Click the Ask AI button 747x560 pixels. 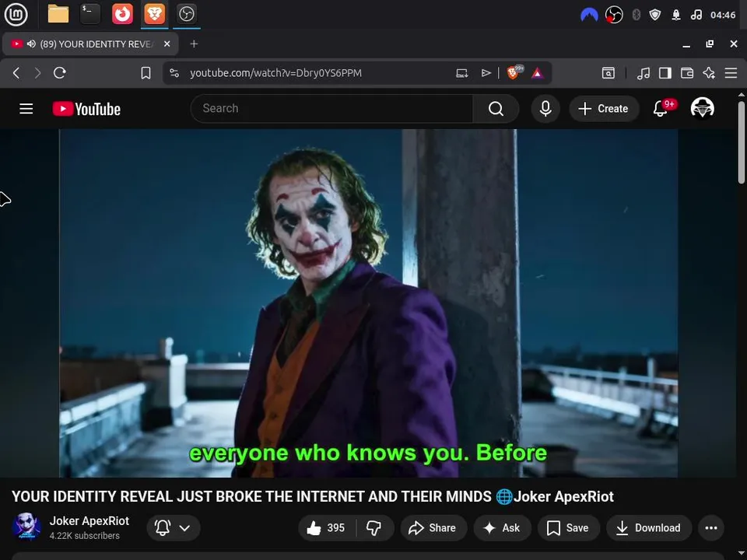point(502,527)
